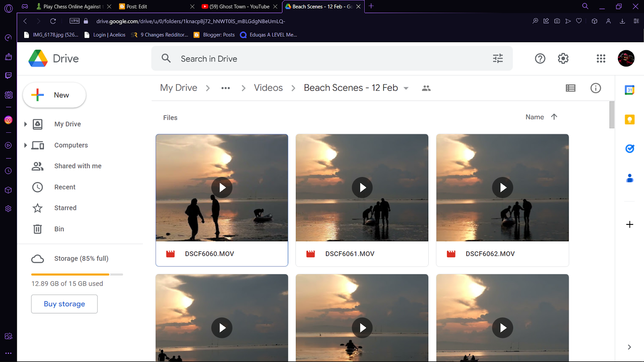Viewport: 644px width, 362px height.
Task: Open the Support help icon
Action: coord(540,59)
